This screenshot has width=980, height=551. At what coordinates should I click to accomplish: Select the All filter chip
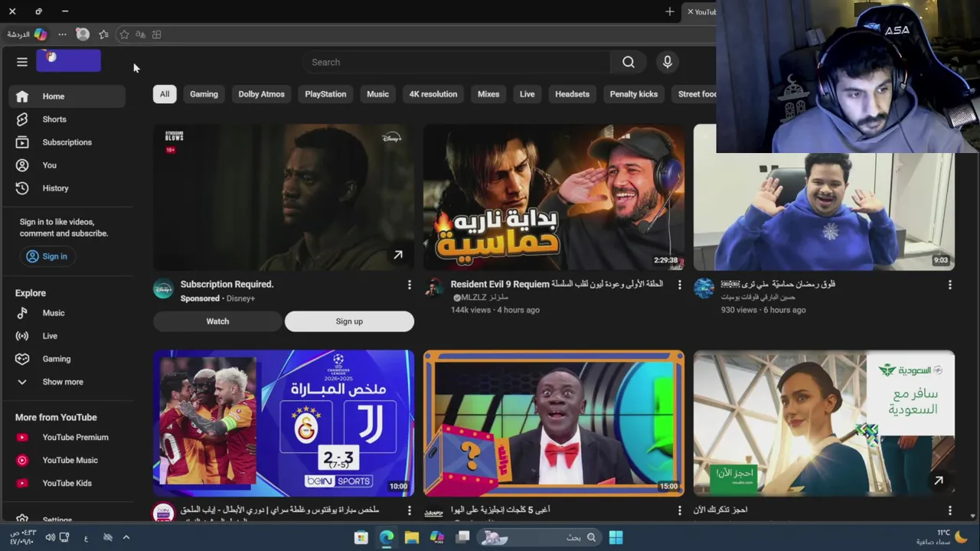165,94
